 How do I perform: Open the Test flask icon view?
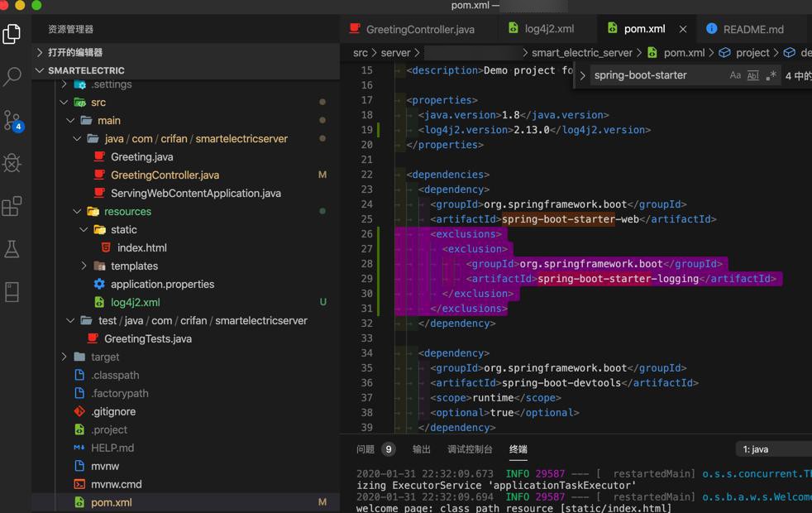(12, 249)
